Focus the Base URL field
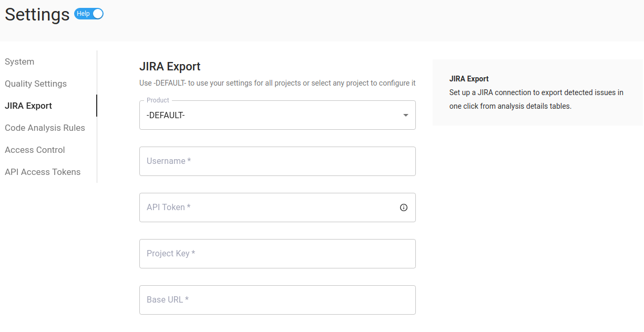This screenshot has width=644, height=332. pyautogui.click(x=278, y=300)
